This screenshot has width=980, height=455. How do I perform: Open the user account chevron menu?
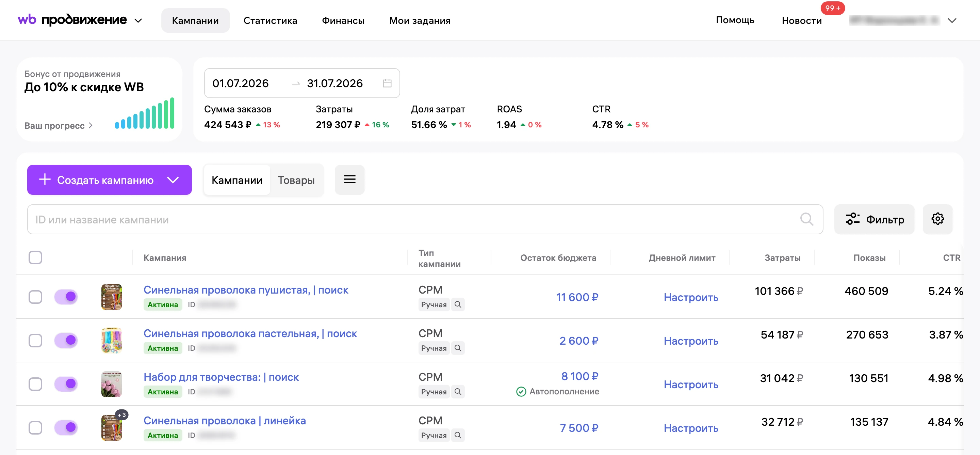coord(951,20)
